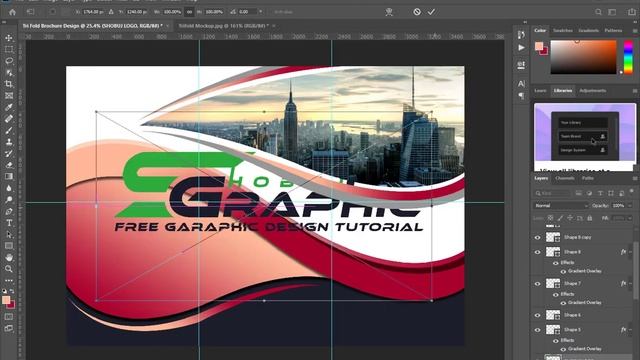Image resolution: width=640 pixels, height=360 pixels.
Task: Collapse Shape 7 effects arrow beside fx
Action: [630, 284]
